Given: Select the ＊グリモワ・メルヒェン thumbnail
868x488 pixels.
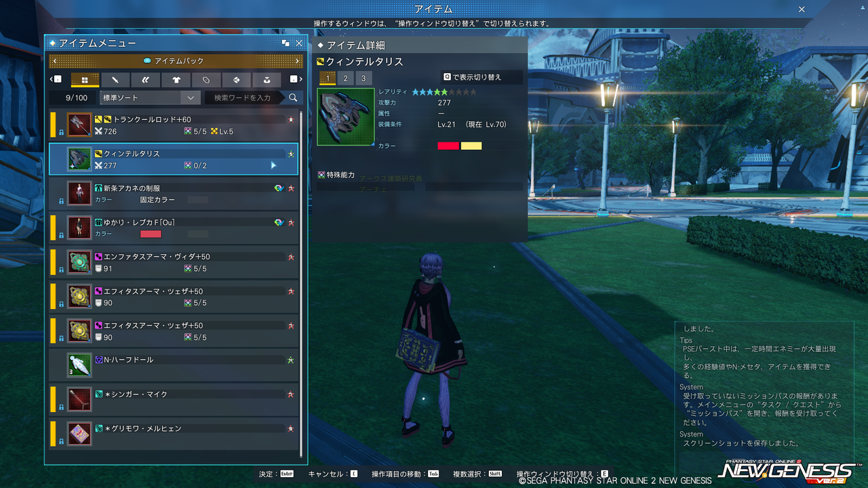Looking at the screenshot, I should pyautogui.click(x=79, y=434).
